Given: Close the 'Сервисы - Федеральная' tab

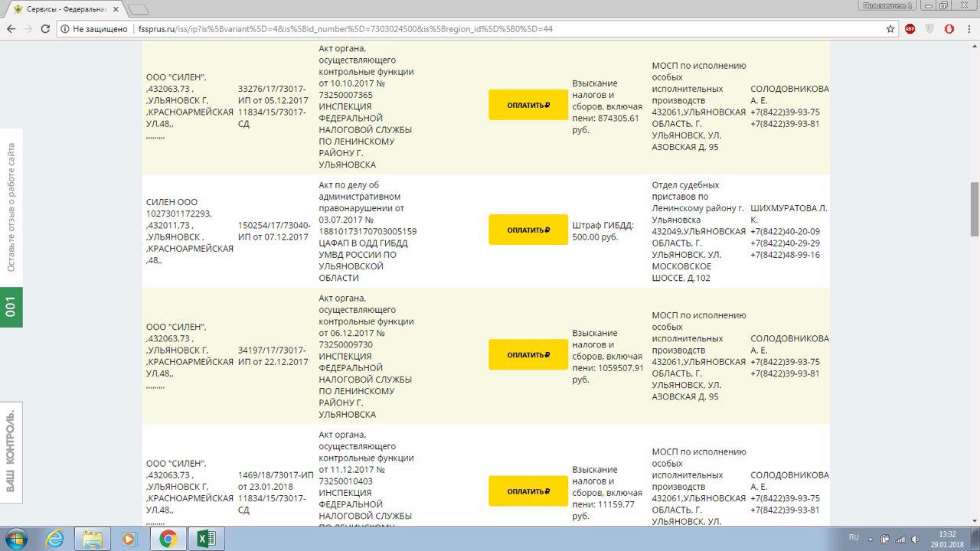Looking at the screenshot, I should pos(114,9).
